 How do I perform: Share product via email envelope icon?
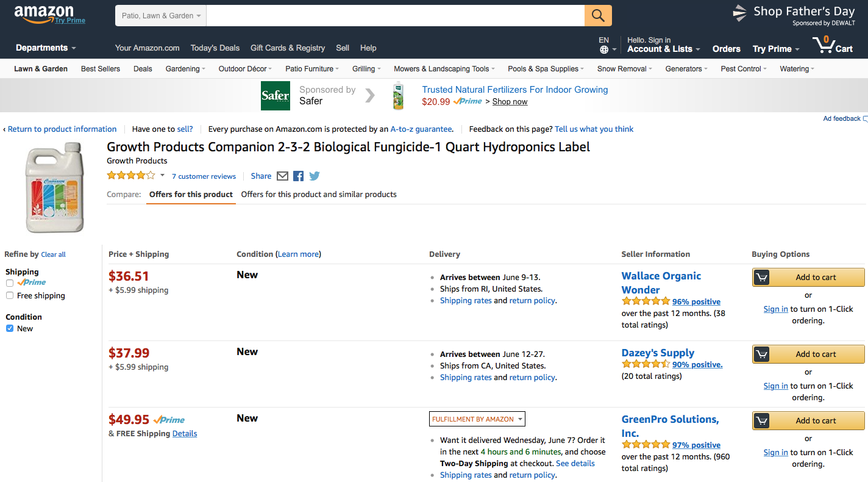pos(282,176)
